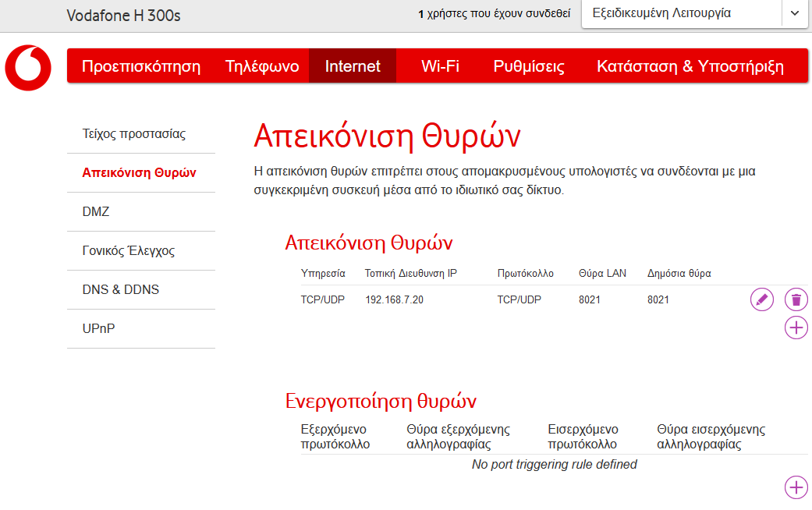Viewport: 812px width, 510px height.
Task: Click the Ενεργοποίηση θυρών section heading
Action: click(381, 401)
